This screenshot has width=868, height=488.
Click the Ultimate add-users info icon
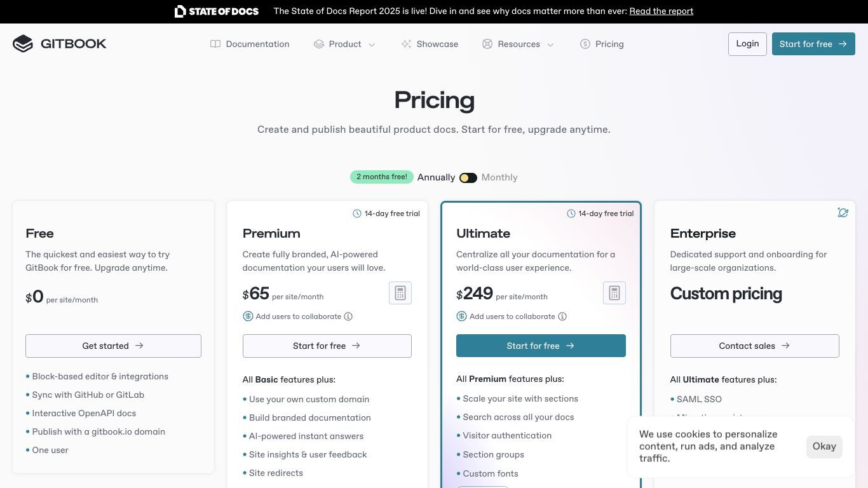[x=562, y=316]
